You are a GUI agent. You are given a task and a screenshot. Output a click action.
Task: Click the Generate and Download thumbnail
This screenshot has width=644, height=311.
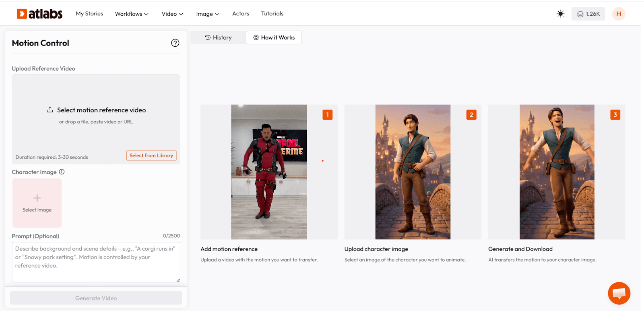[x=557, y=172]
